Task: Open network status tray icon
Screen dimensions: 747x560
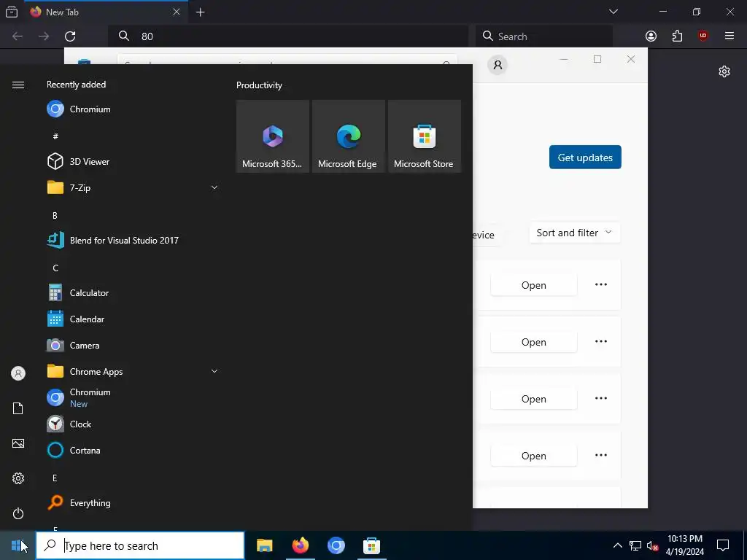Action: tap(635, 545)
